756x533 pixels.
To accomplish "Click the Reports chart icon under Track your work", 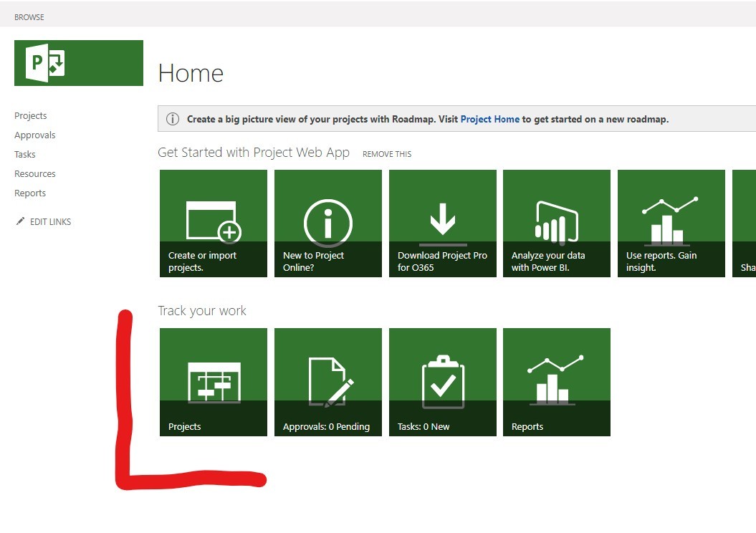I will [x=555, y=380].
